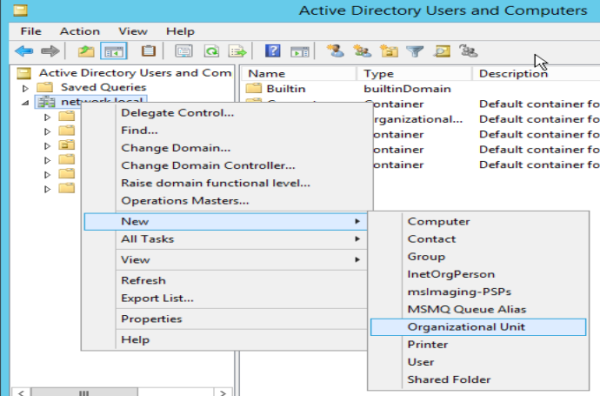The width and height of the screenshot is (600, 396).
Task: Open the All Tasks submenu
Action: pos(225,239)
